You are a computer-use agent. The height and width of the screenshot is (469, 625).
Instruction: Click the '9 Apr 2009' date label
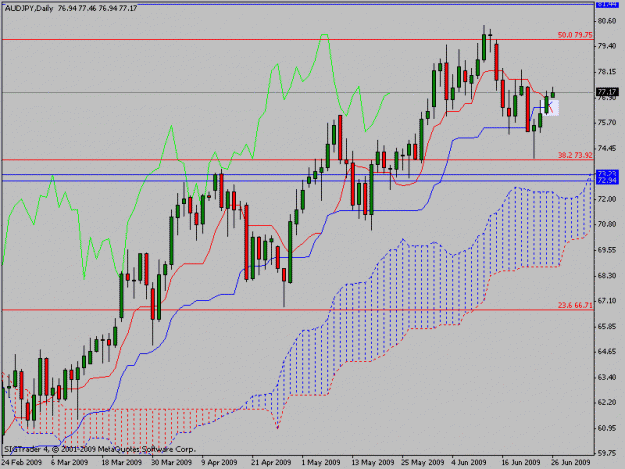pyautogui.click(x=219, y=462)
